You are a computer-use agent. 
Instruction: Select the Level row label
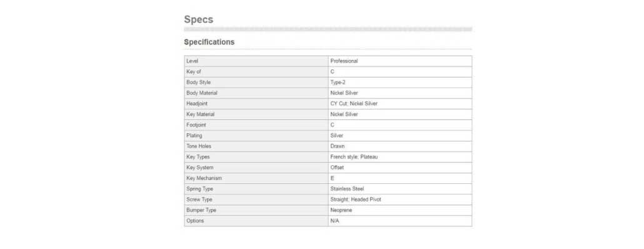(256, 61)
